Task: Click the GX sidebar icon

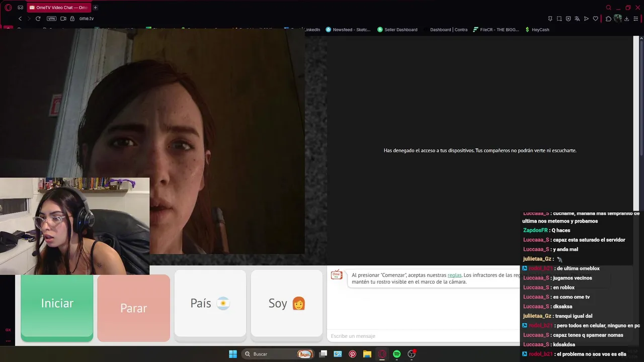Action: [8, 330]
